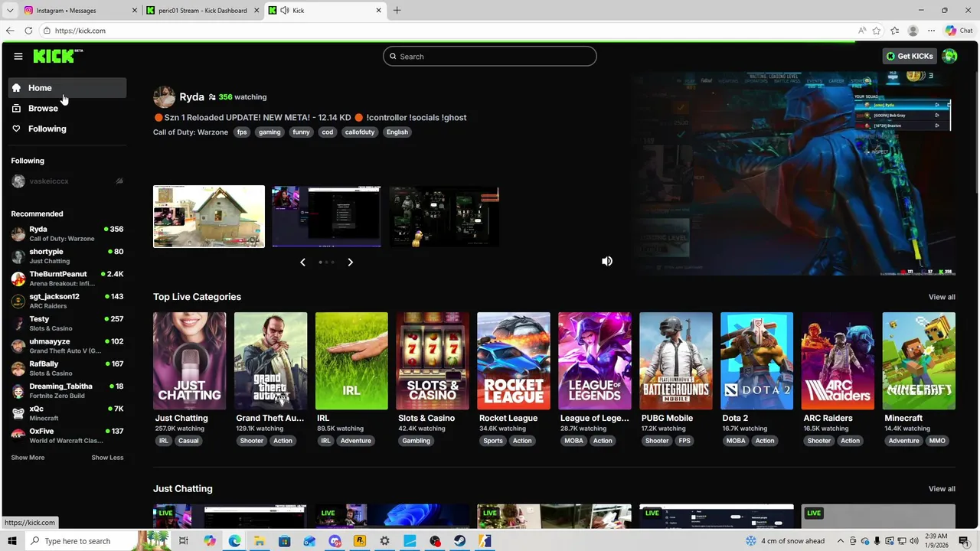Click Sports tag under Rocket League
Viewport: 980px width, 551px height.
click(493, 441)
